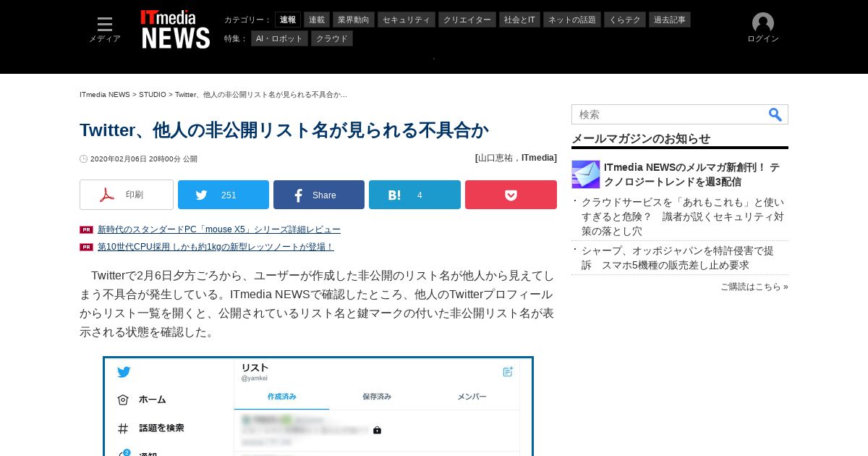Click the lock icon beside blurred list
The image size is (868, 456).
point(377,430)
